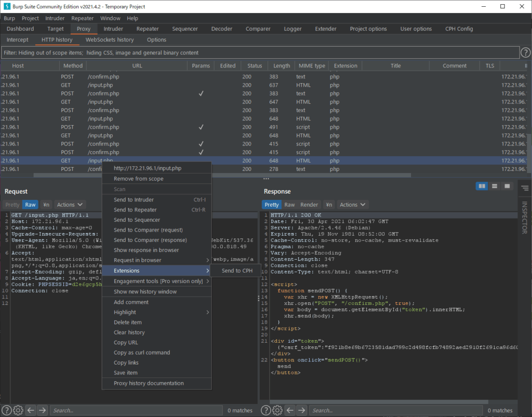
Task: Select Render view for the Response
Action: (309, 204)
